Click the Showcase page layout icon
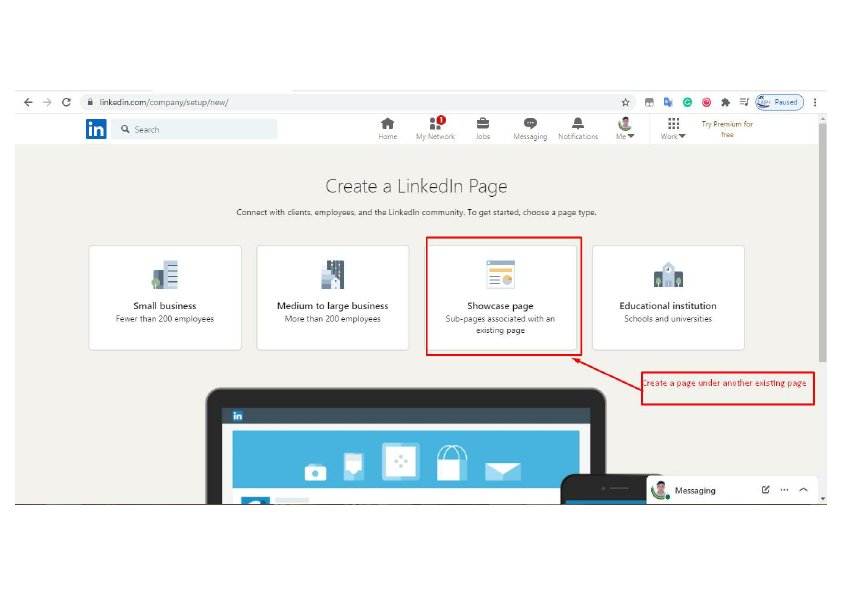Screen dimensions: 842x595 point(500,274)
